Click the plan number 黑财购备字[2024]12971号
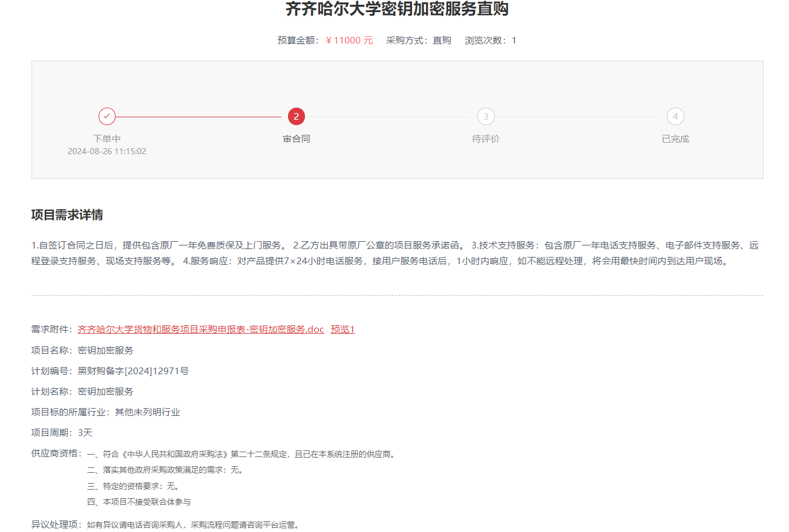789x532 pixels. (133, 371)
